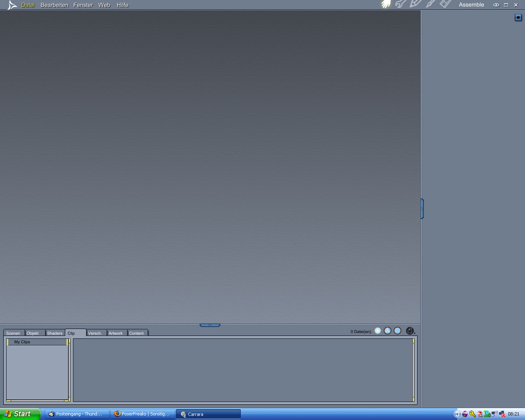Open the Texture room paintbrush icon

click(430, 5)
